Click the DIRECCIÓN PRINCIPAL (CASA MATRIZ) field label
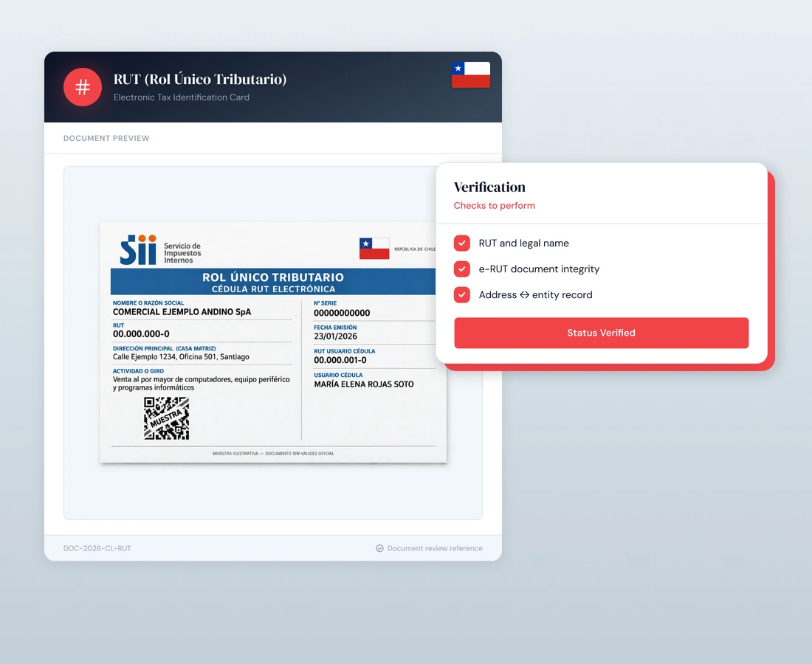The height and width of the screenshot is (664, 812). (x=164, y=349)
